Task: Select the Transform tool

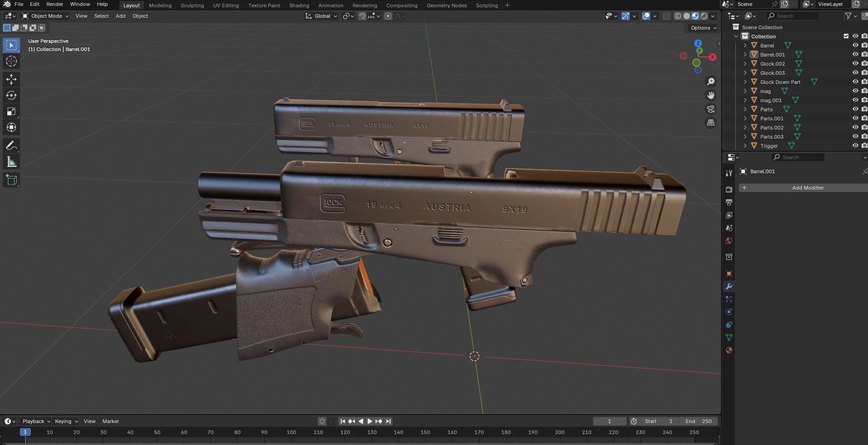Action: click(x=11, y=127)
